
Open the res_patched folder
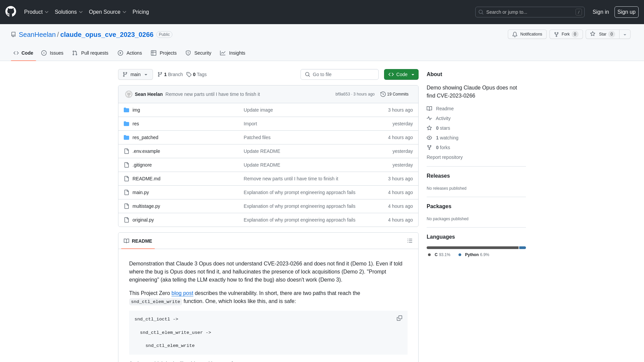[145, 137]
